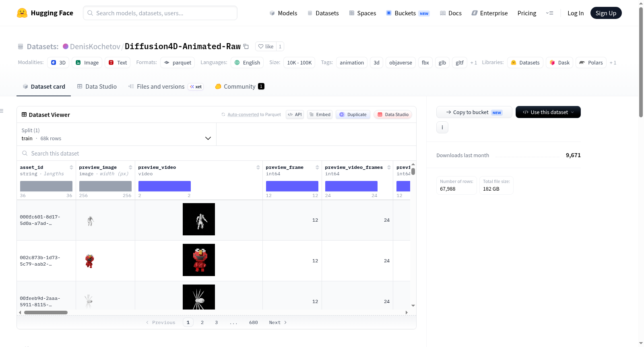Open Data Studio from viewer header

[x=393, y=114]
